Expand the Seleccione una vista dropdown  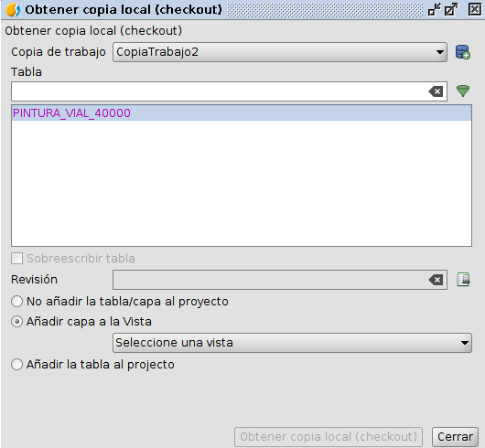tap(292, 343)
